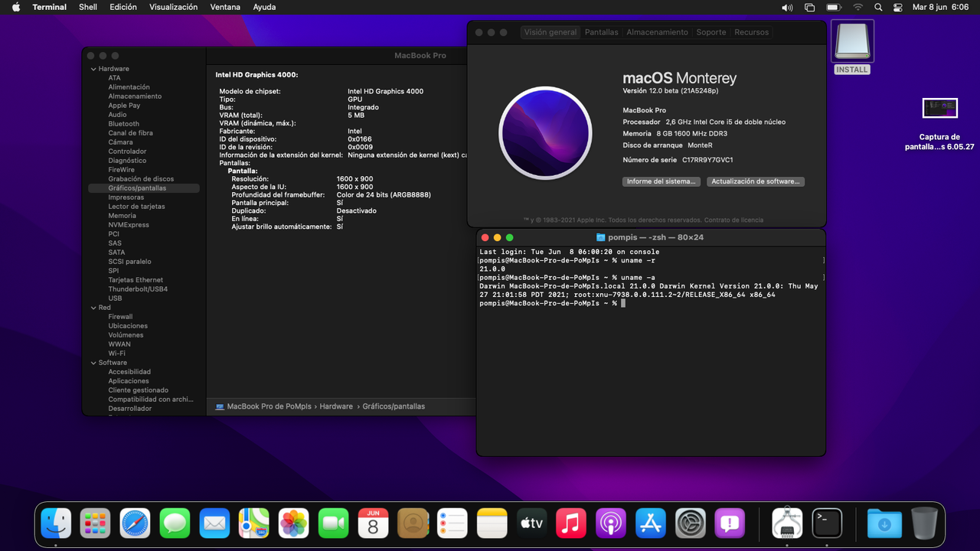The image size is (980, 551).
Task: Switch to the Soporte tab
Action: pyautogui.click(x=710, y=32)
